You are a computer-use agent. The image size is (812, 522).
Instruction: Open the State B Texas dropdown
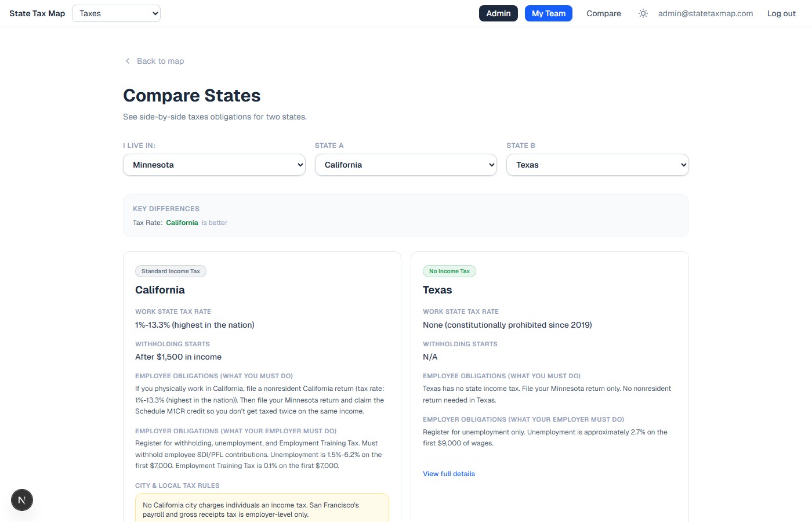(x=597, y=165)
